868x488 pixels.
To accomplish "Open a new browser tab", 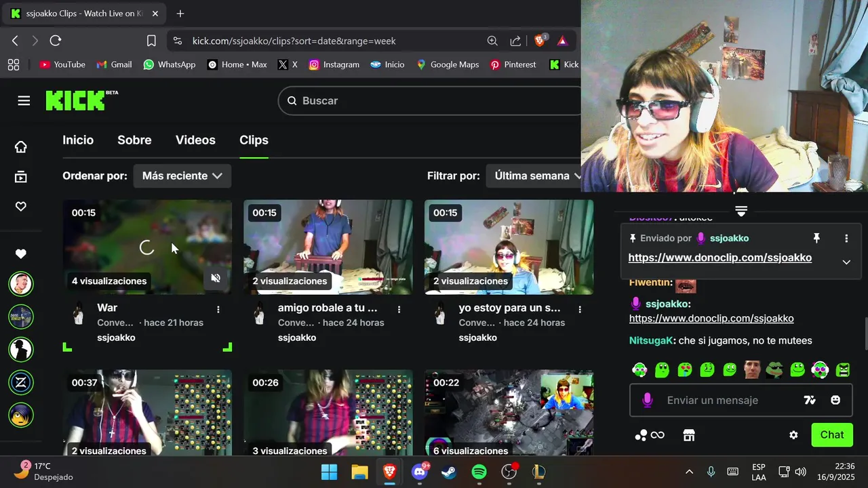I will point(180,14).
